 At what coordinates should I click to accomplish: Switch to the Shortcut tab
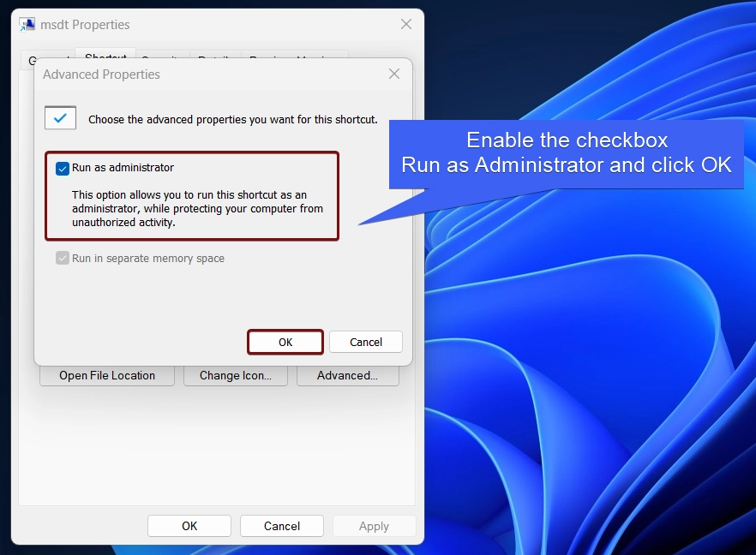pyautogui.click(x=105, y=54)
